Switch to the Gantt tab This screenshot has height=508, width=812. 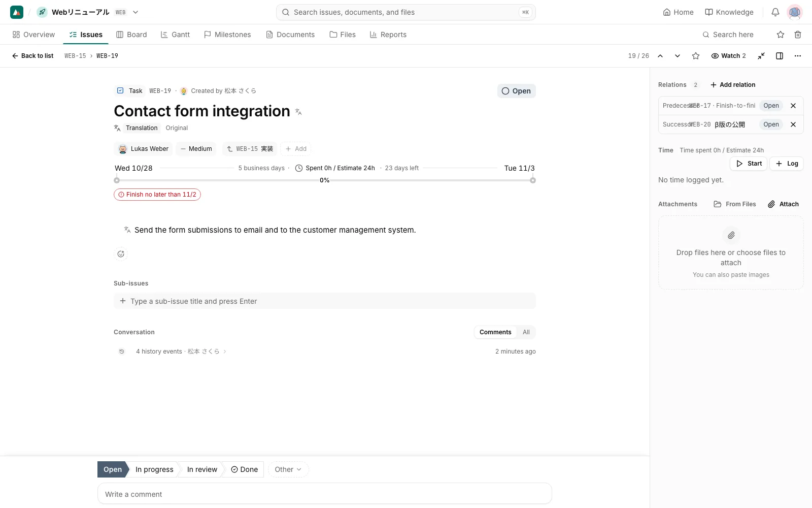click(x=175, y=35)
